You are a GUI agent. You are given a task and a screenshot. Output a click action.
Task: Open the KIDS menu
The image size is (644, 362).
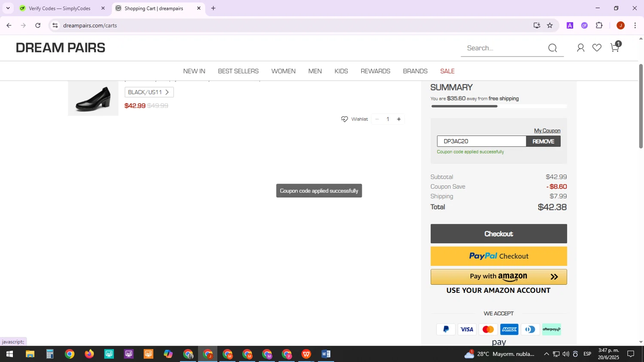pos(341,71)
